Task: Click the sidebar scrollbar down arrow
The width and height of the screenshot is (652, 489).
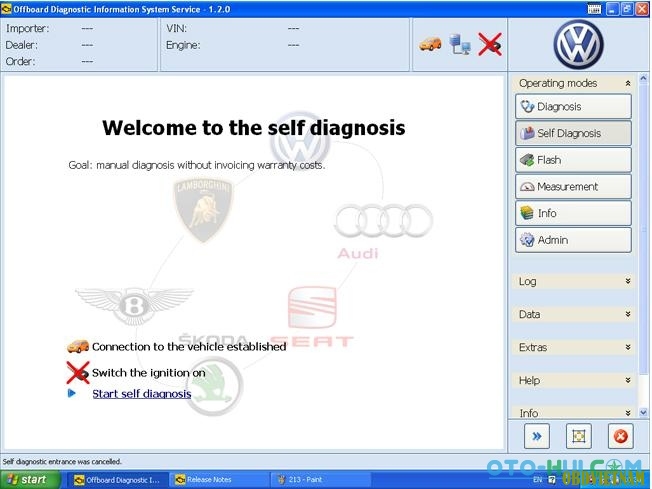Action: [x=643, y=412]
